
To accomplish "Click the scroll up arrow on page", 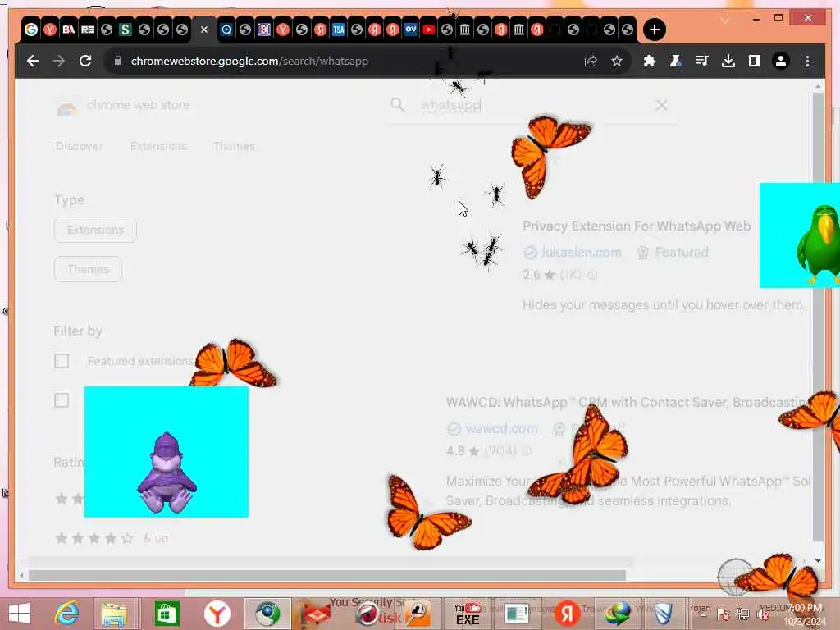I will 818,85.
